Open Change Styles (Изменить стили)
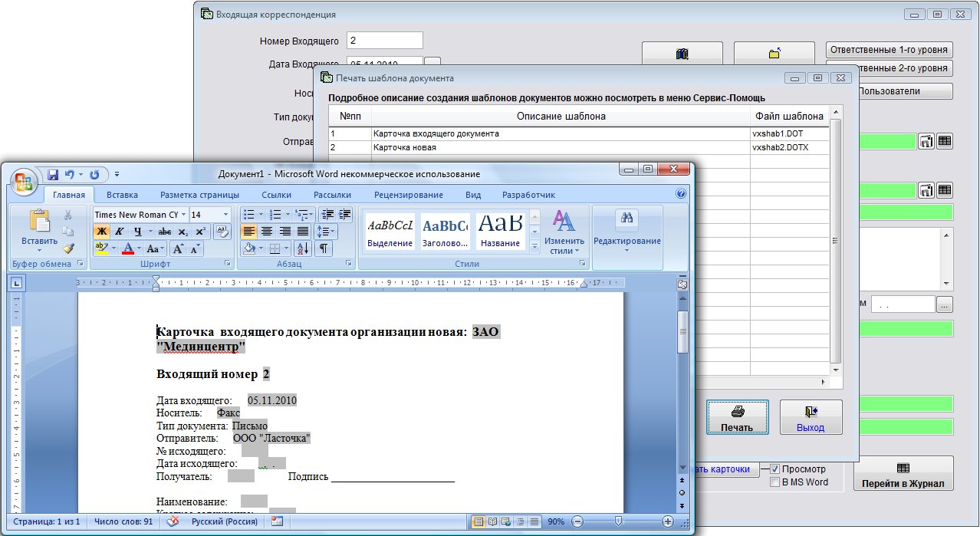980x536 pixels. point(564,232)
